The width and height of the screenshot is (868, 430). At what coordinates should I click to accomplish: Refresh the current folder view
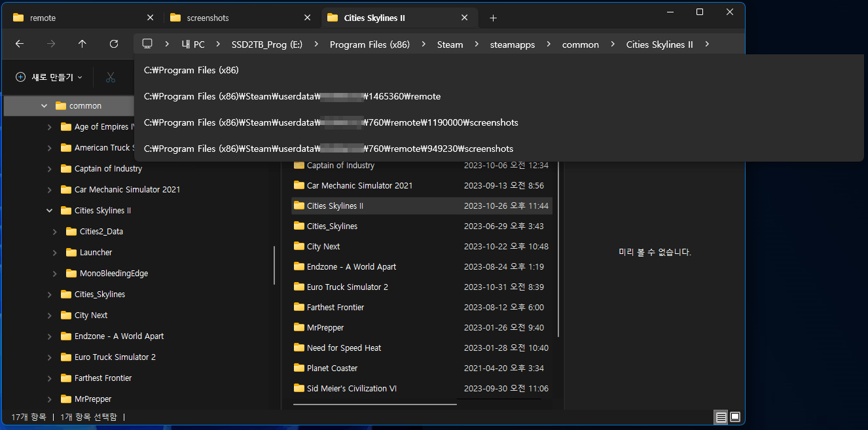point(114,44)
